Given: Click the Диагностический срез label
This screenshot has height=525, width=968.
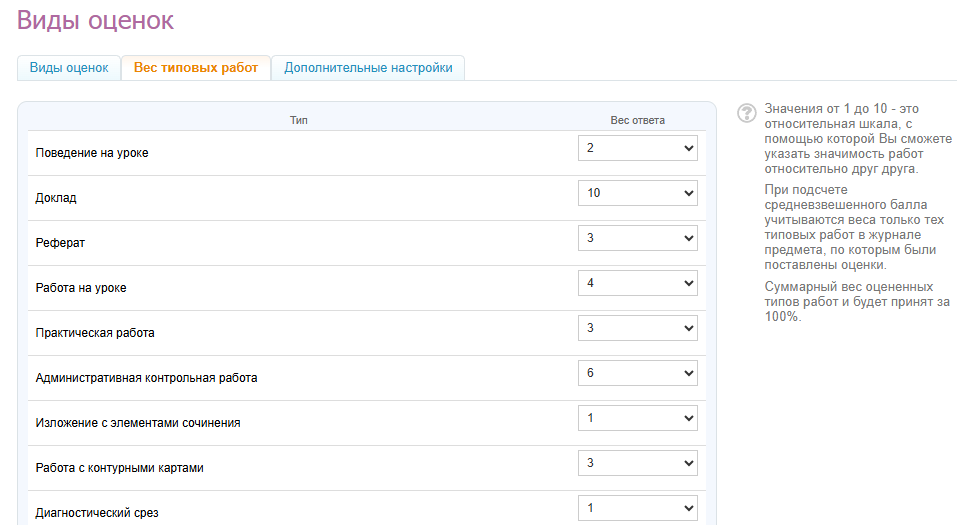Looking at the screenshot, I should [x=97, y=513].
